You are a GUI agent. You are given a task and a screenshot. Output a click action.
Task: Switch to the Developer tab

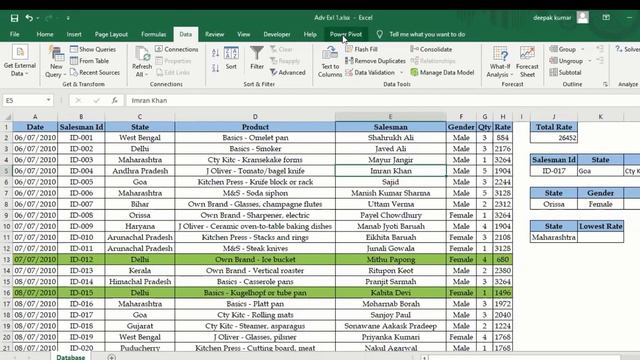pos(277,35)
